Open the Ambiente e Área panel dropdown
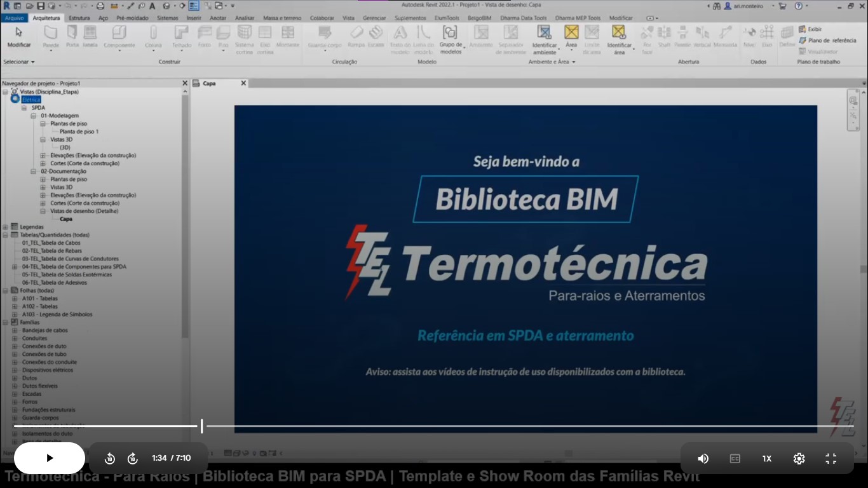Viewport: 868px width, 488px height. [552, 62]
